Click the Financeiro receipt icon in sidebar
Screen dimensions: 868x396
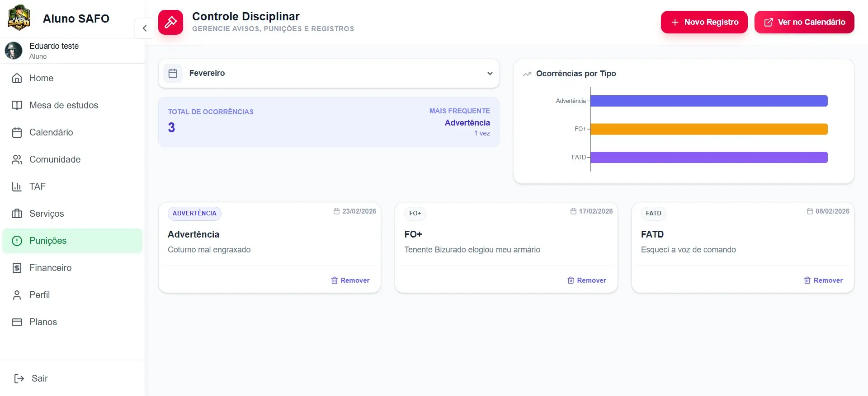click(x=17, y=268)
